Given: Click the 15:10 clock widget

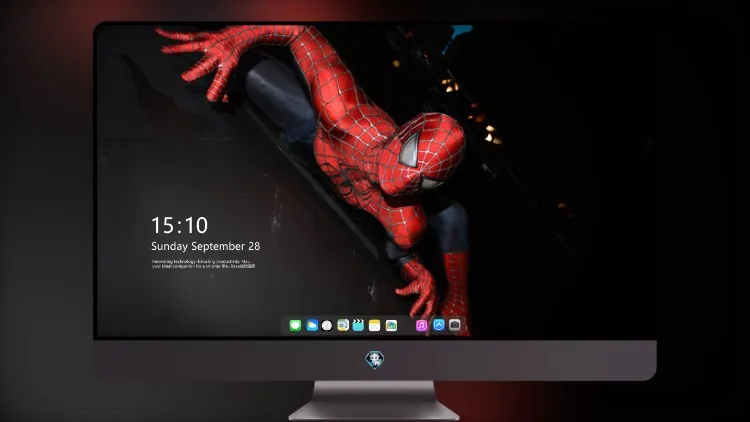Looking at the screenshot, I should click(179, 225).
